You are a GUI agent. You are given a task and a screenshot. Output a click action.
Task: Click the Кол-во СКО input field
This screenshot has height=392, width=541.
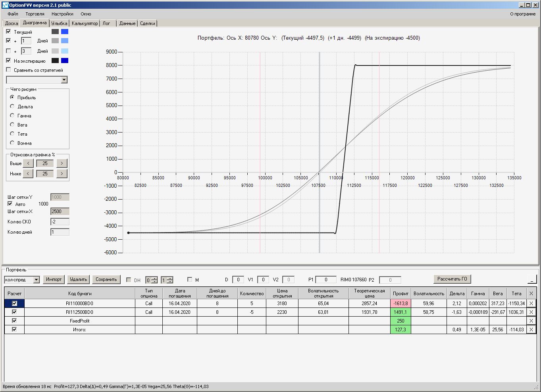tap(60, 222)
